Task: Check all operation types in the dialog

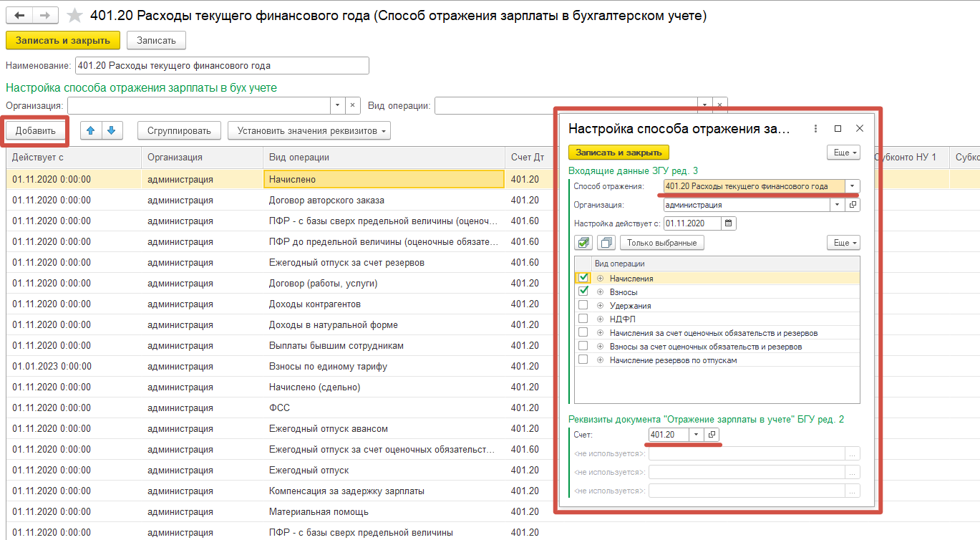Action: coord(585,243)
